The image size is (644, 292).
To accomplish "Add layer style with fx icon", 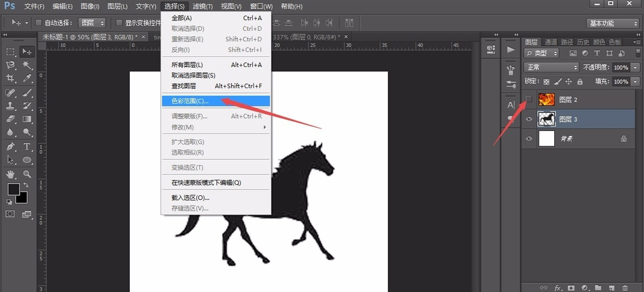I will click(x=558, y=287).
